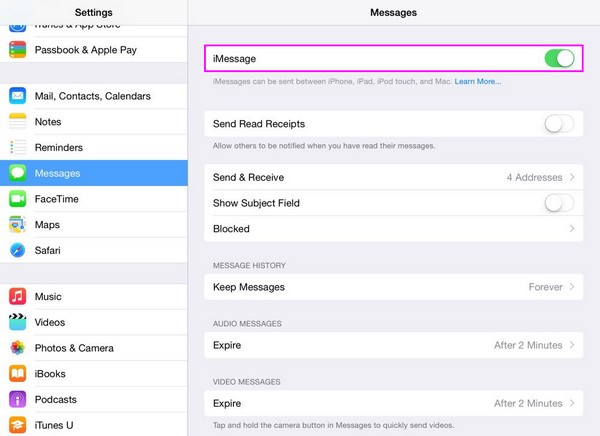The width and height of the screenshot is (600, 436).
Task: Tap the purple Podcasts icon
Action: click(x=18, y=399)
